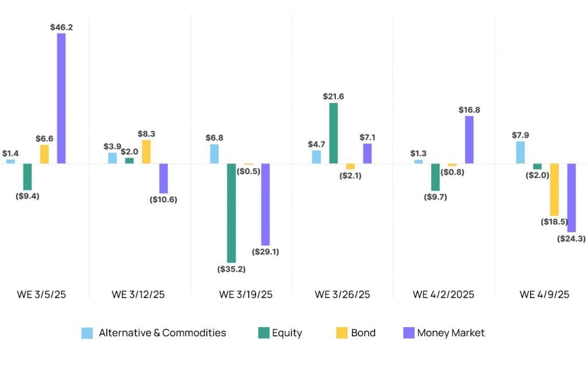Click the ($29.1) Money Market bar
Image resolution: width=588 pixels, height=365 pixels.
(265, 204)
